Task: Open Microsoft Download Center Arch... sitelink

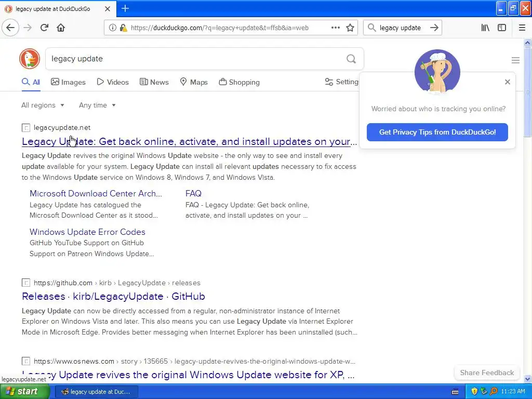Action: point(96,193)
